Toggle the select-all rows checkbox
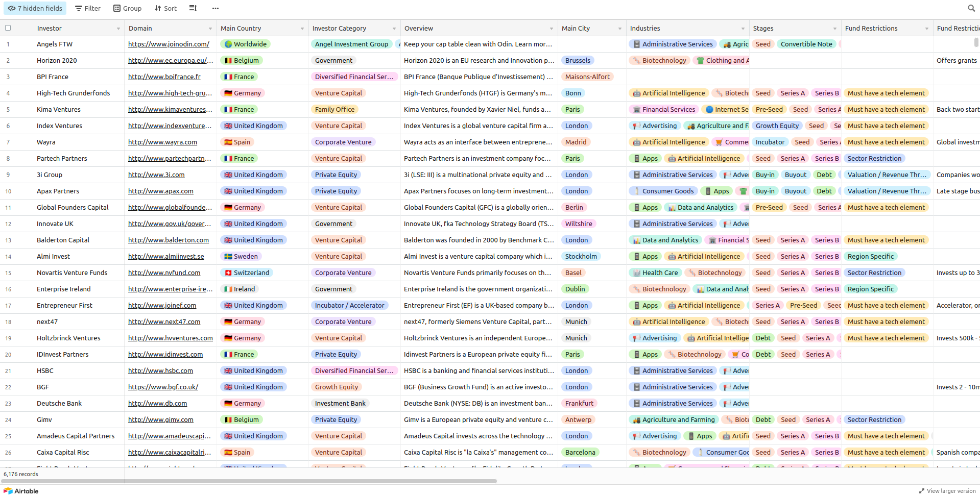Screen dimensions: 980x497 point(8,28)
